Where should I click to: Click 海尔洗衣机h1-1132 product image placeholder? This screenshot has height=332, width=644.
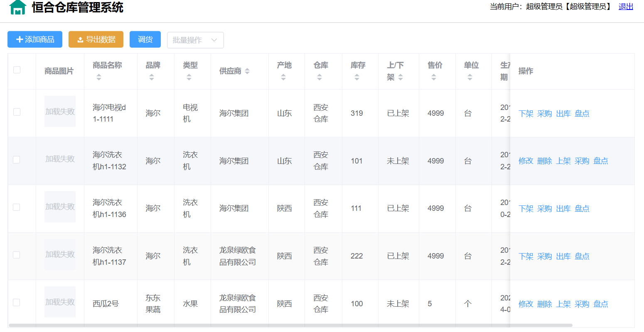point(60,159)
